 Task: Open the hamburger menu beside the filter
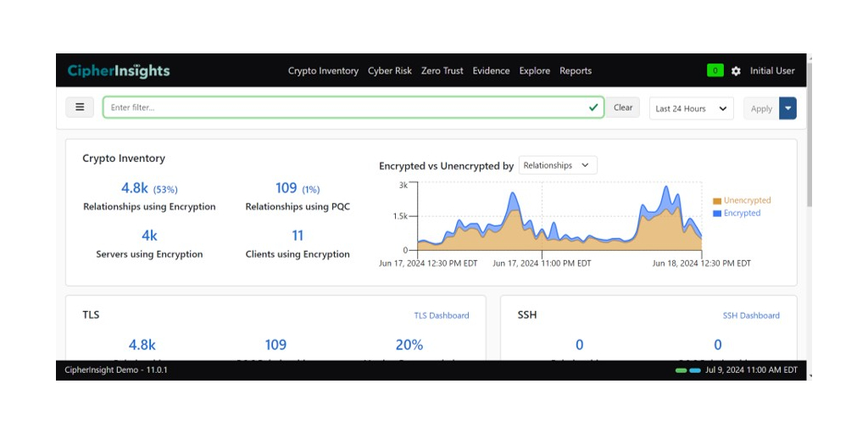[80, 108]
